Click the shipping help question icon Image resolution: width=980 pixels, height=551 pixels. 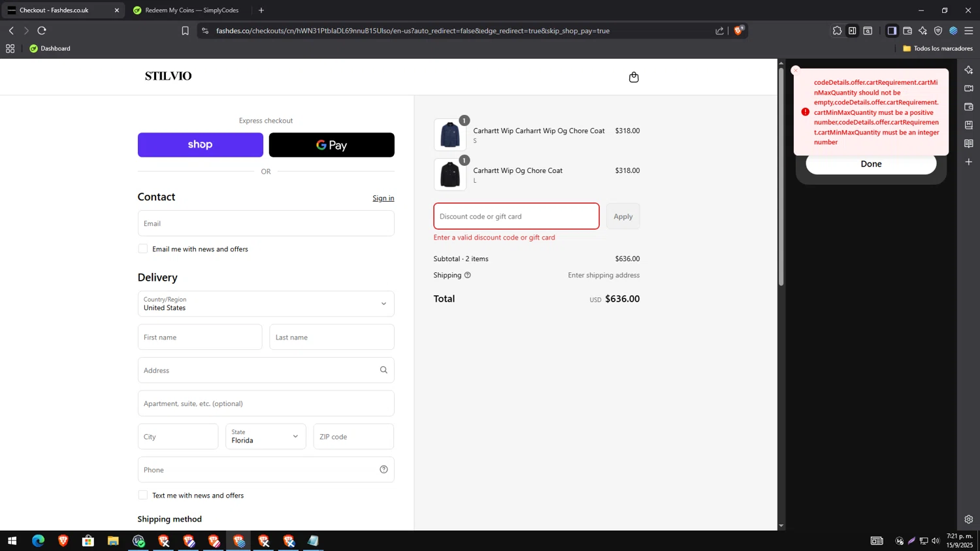tap(467, 275)
